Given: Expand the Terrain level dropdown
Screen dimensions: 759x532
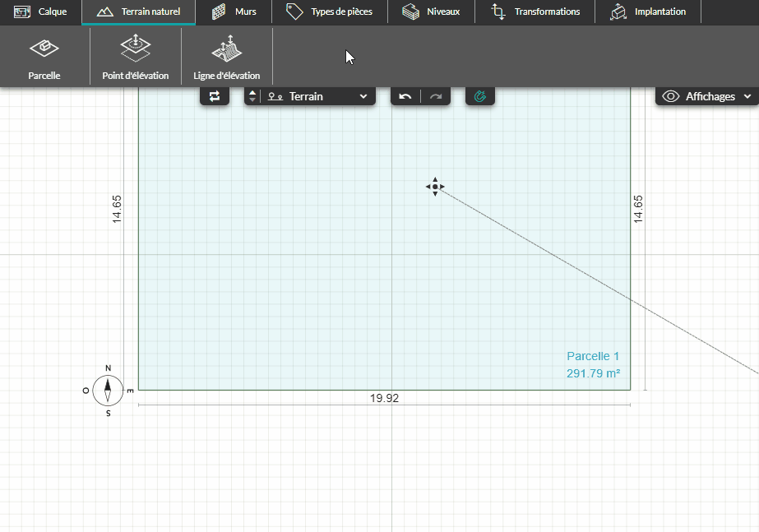Looking at the screenshot, I should tap(318, 96).
